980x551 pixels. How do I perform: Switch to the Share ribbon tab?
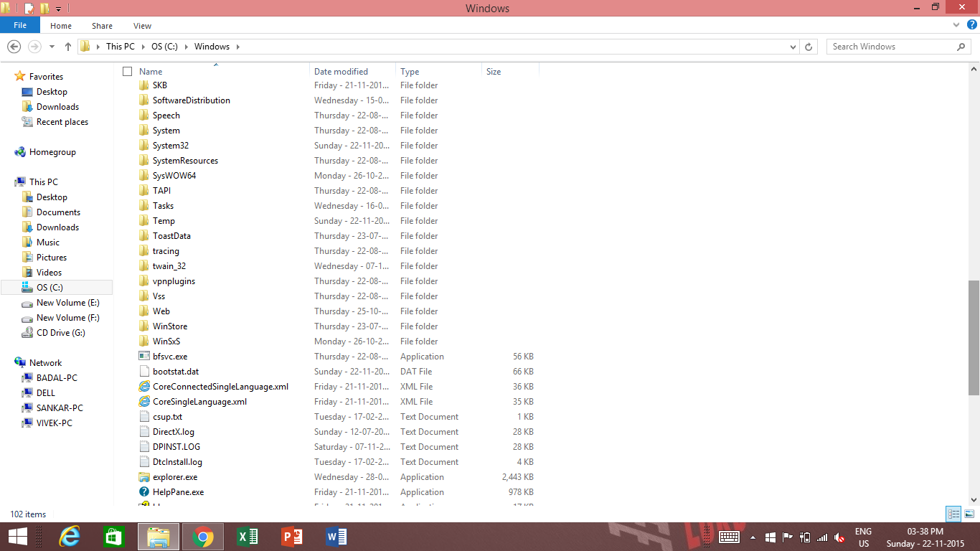(102, 26)
